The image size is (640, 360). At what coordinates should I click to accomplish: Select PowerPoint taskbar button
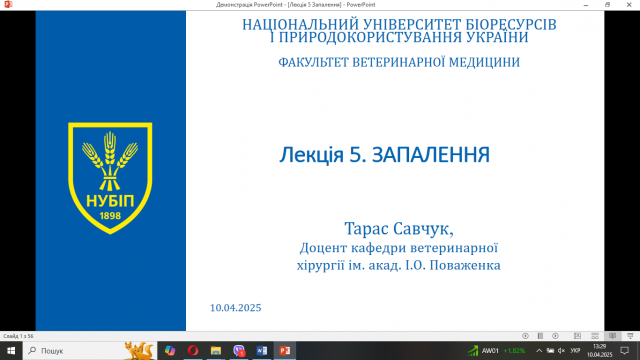tap(284, 351)
